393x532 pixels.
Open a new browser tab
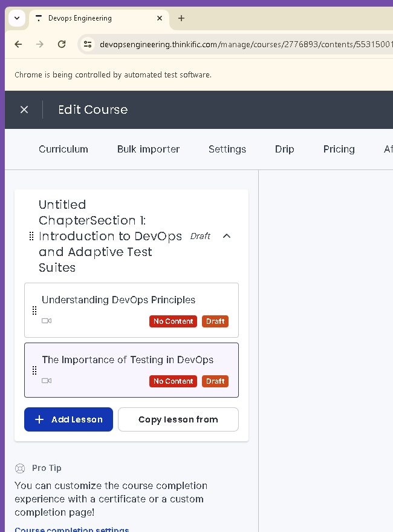(x=181, y=18)
